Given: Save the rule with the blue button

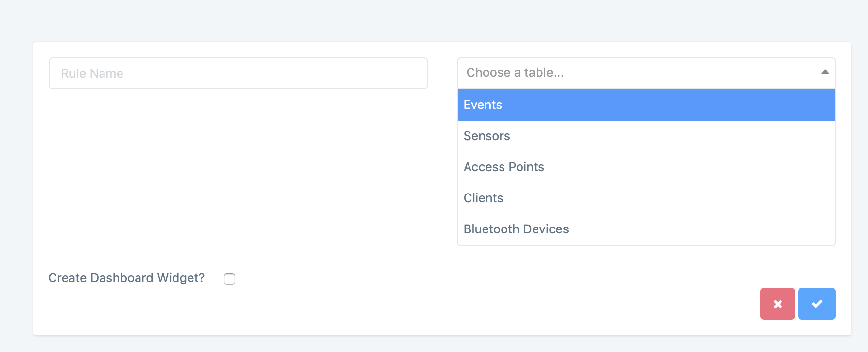Looking at the screenshot, I should (x=816, y=304).
